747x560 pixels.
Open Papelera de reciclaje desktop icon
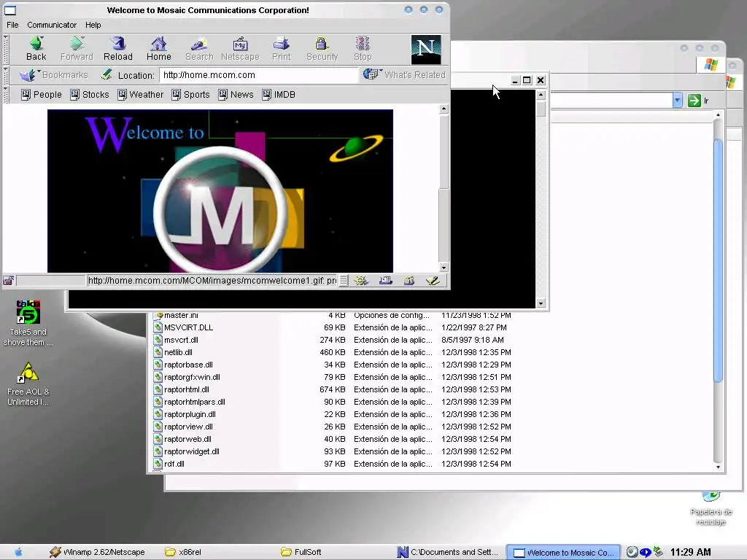tap(711, 509)
